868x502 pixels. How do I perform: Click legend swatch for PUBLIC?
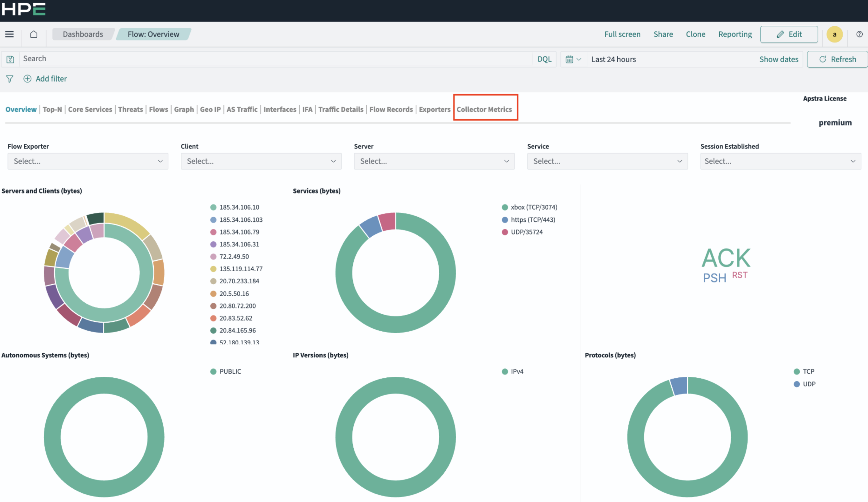coord(213,372)
